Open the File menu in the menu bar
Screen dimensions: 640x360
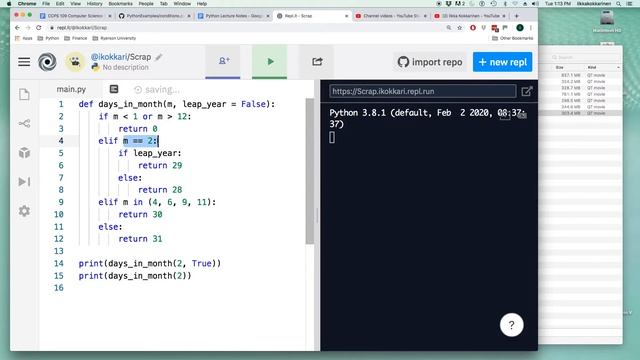[x=46, y=4]
